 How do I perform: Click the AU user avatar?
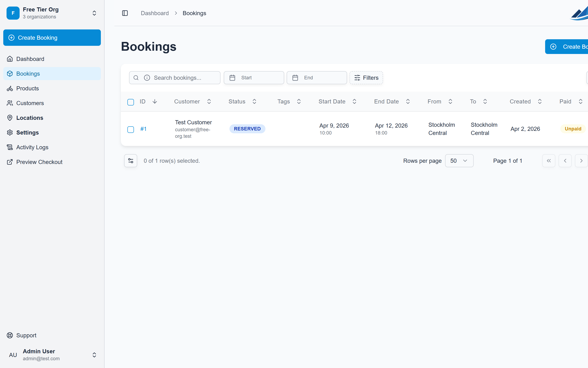tap(13, 355)
